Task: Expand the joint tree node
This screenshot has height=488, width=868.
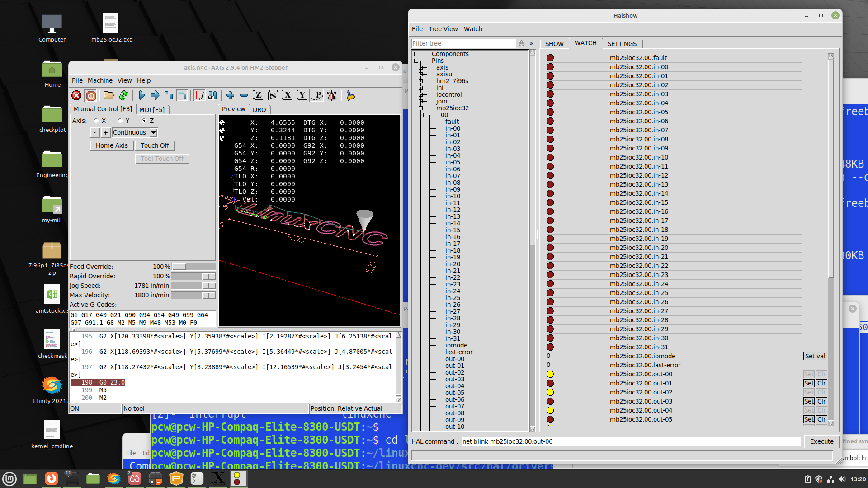Action: (421, 101)
